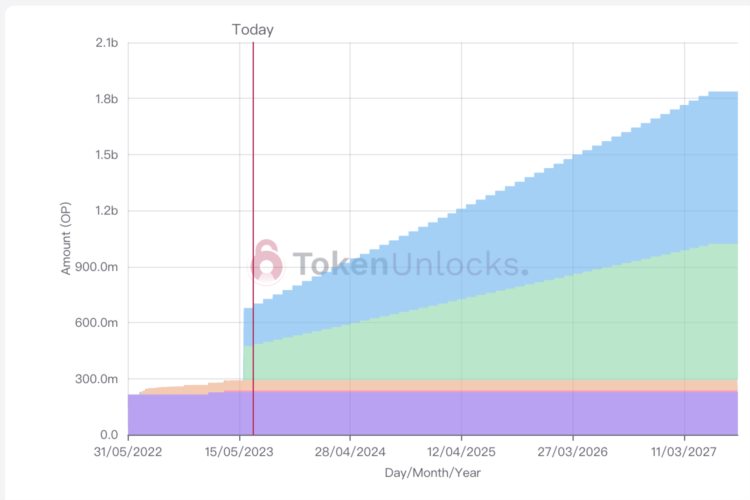Viewport: 750px width, 500px height.
Task: Select the 12/04/2025 date label
Action: (x=461, y=452)
